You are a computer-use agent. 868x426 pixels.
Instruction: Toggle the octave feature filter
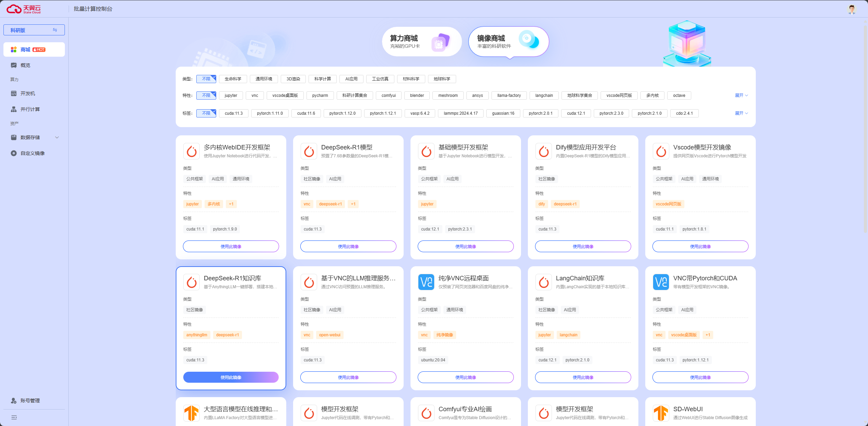tap(679, 96)
